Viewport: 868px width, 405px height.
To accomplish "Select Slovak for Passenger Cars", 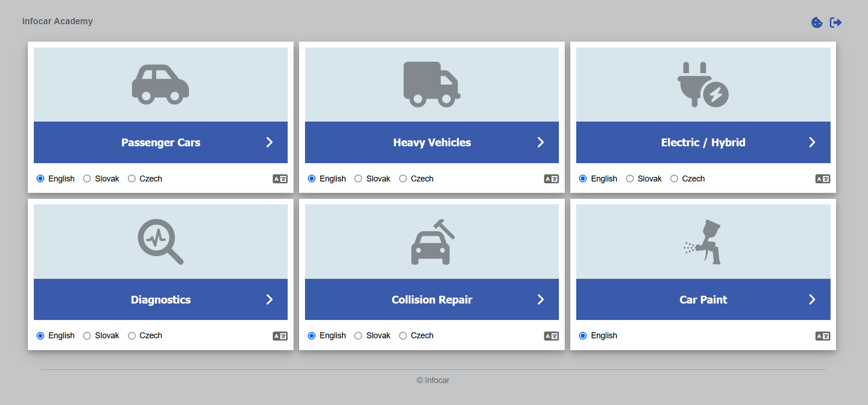I will click(87, 179).
